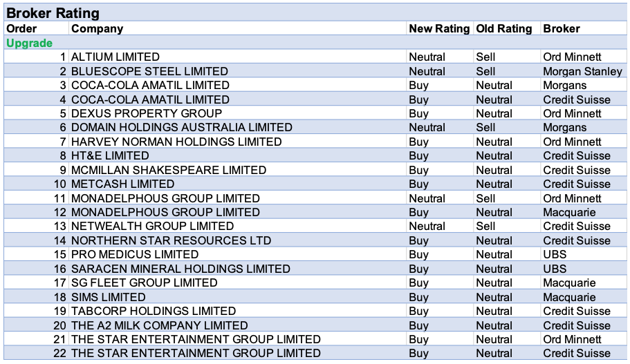630x364 pixels.
Task: Click the BLUESCOPE STEEL LIMITED cell
Action: [149, 71]
